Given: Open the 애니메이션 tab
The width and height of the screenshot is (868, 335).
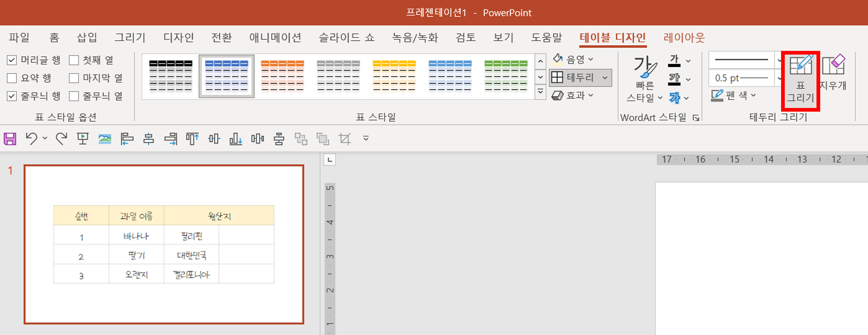Looking at the screenshot, I should pos(275,38).
